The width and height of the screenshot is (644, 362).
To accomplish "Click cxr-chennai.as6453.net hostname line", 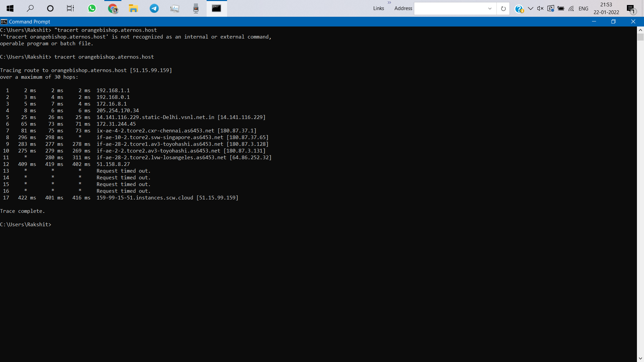I will [x=176, y=131].
